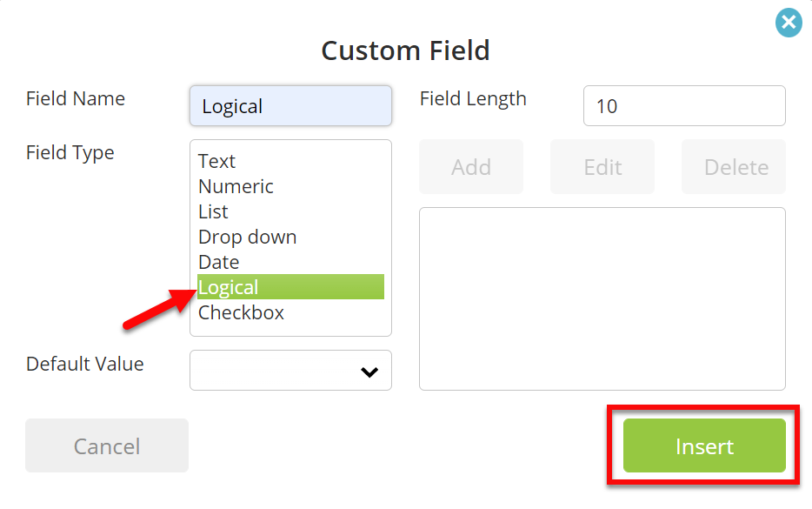Open the Default Value dropdown
Screen dimensions: 812x509
(x=290, y=370)
